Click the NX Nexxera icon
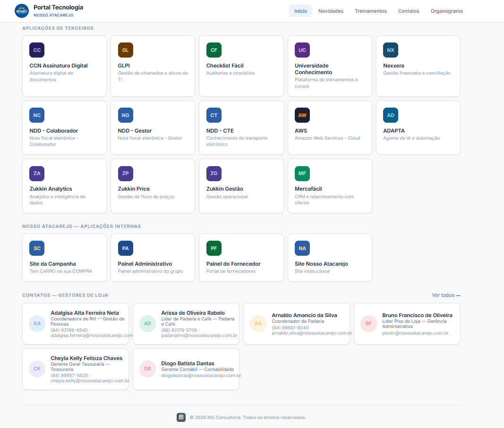This screenshot has height=428, width=504. [x=391, y=50]
